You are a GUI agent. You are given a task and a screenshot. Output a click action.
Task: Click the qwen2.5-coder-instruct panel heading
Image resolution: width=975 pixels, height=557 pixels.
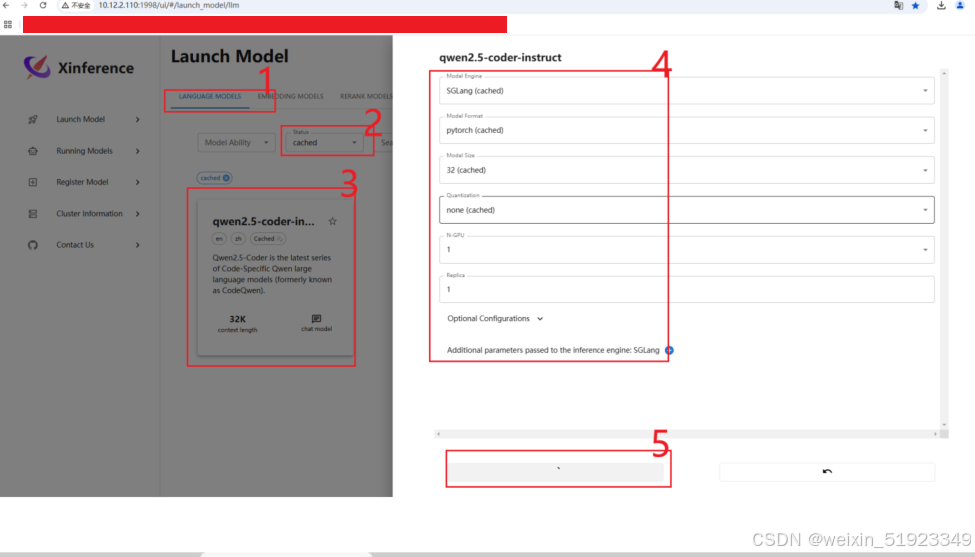click(500, 57)
